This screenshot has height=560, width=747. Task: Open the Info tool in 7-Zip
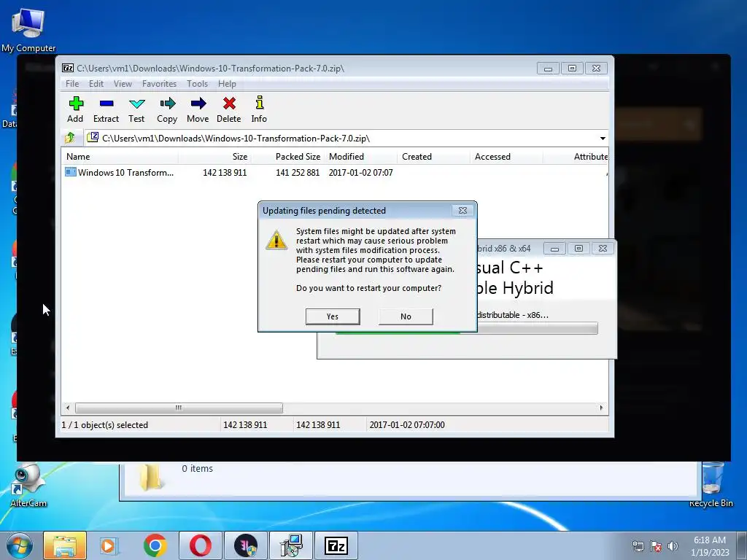[x=259, y=110]
